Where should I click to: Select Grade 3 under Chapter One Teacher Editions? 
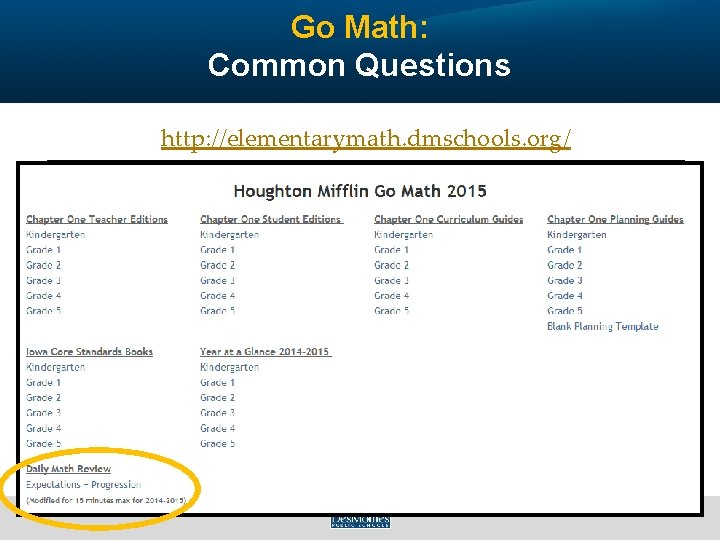[44, 280]
